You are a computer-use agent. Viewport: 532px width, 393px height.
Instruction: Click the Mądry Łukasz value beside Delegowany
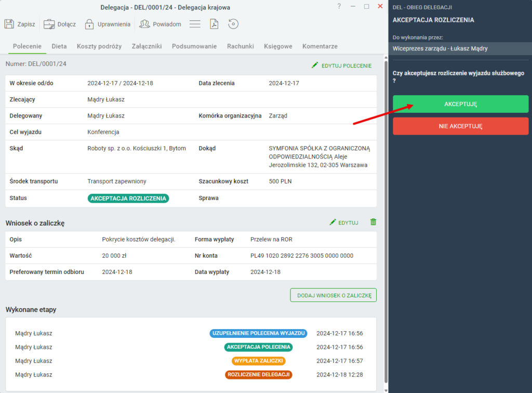tap(106, 116)
